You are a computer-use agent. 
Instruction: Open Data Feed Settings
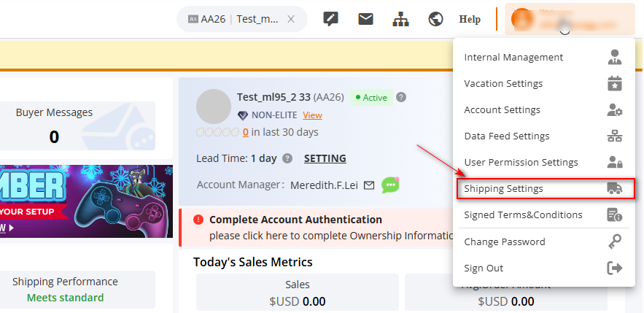coord(506,136)
